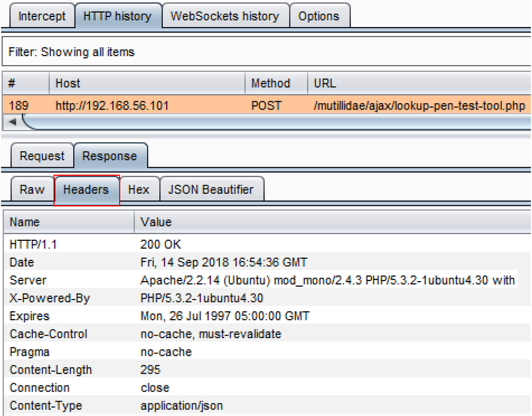Click host http://192.168.56.101 in history
The width and height of the screenshot is (532, 416).
(112, 105)
